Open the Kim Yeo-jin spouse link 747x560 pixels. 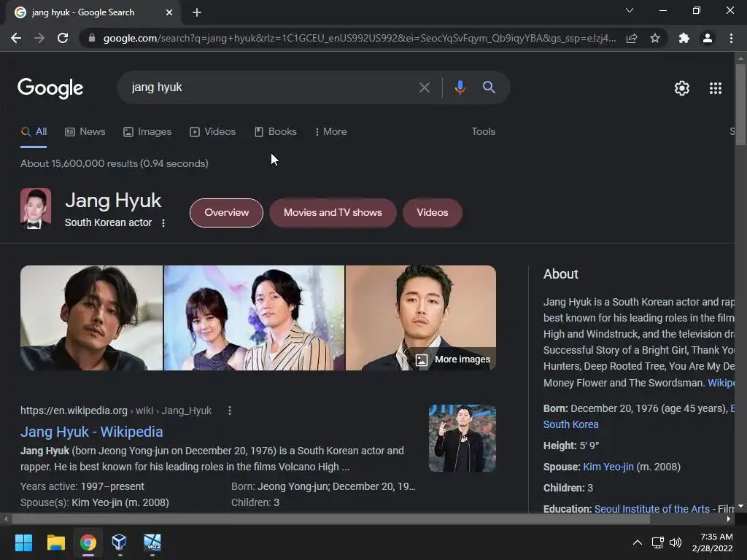click(608, 467)
